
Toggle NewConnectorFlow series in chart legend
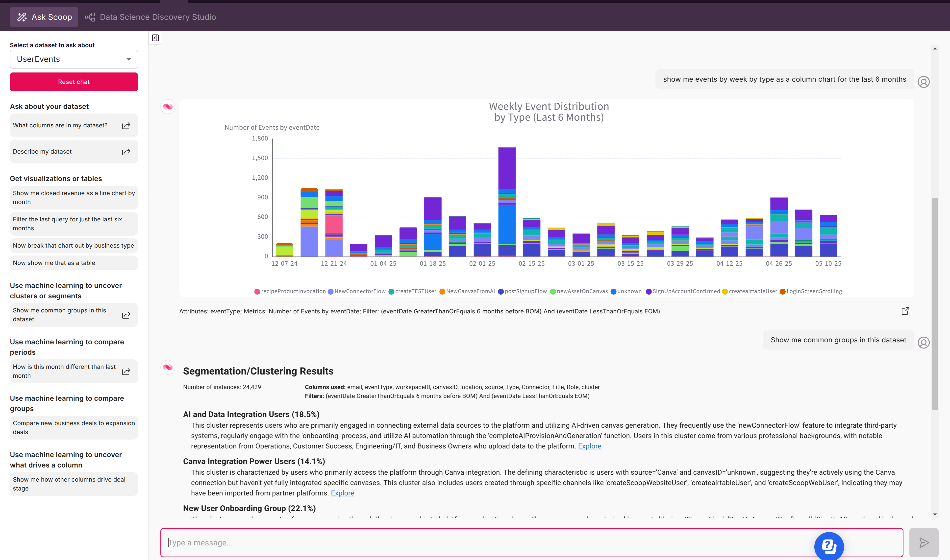tap(359, 291)
